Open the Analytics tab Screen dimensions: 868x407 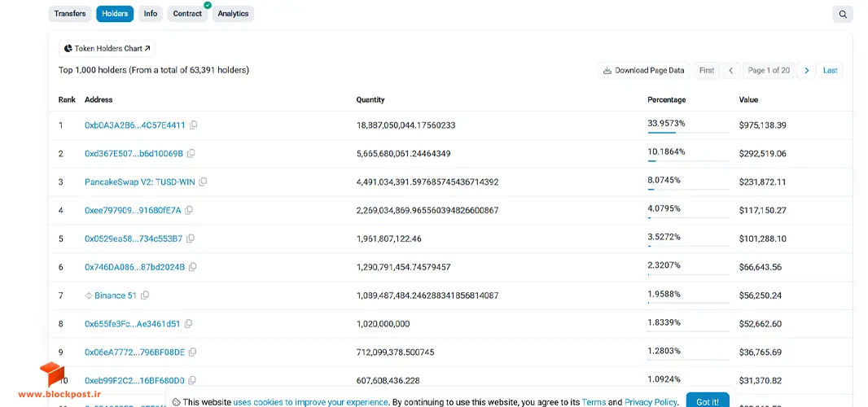point(233,14)
